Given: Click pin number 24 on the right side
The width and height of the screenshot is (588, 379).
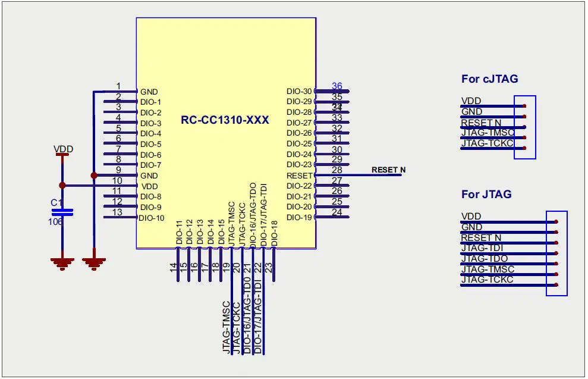Looking at the screenshot, I should pyautogui.click(x=337, y=212).
